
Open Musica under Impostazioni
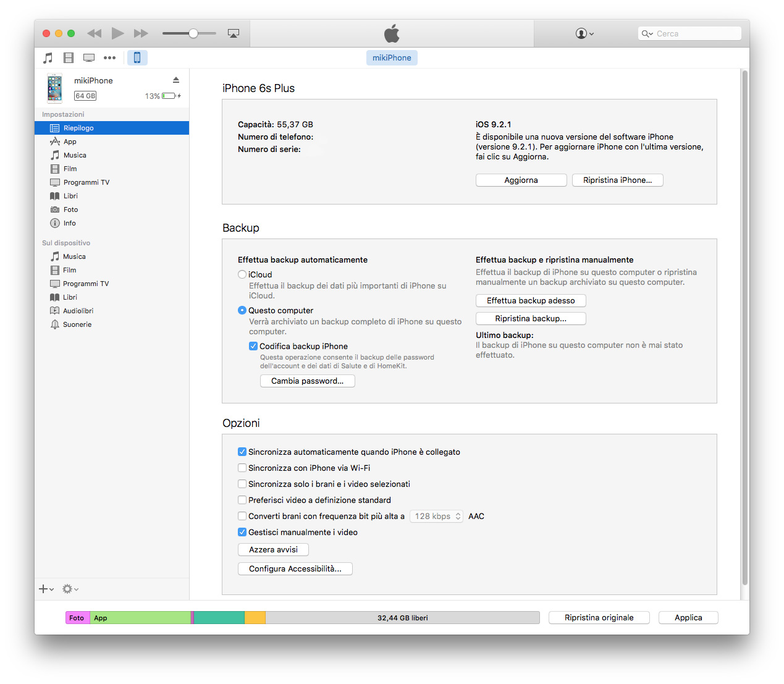coord(112,155)
